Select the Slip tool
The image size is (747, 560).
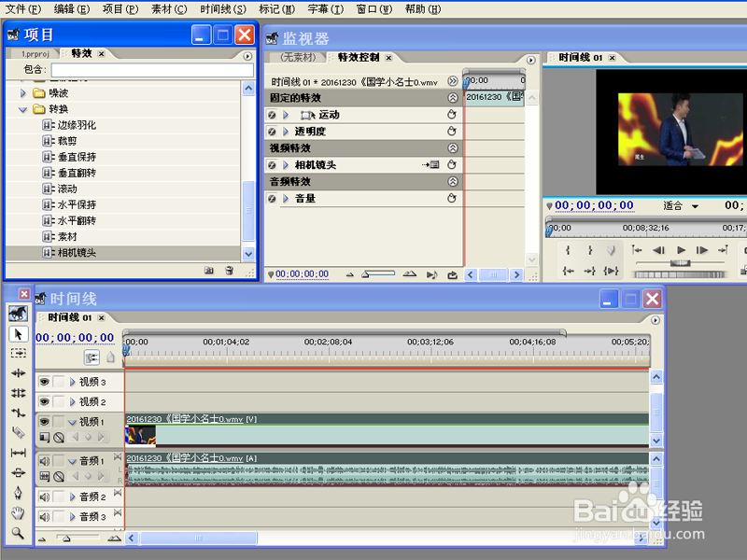coord(18,453)
